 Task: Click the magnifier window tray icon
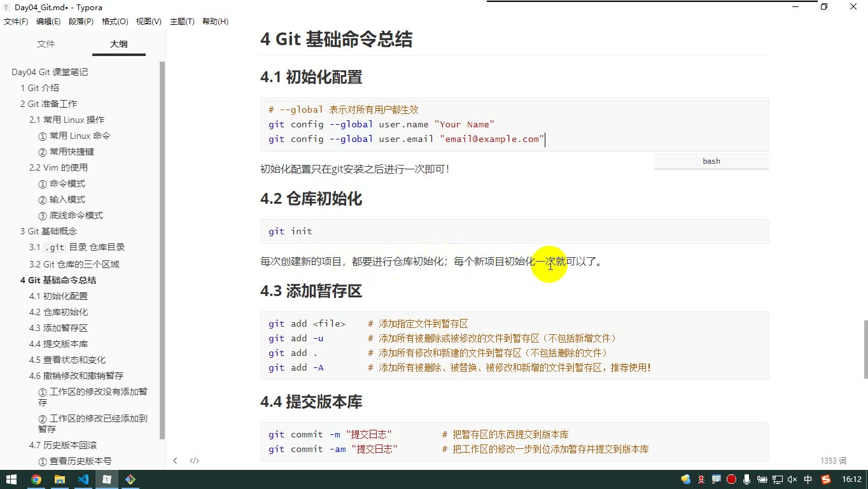[717, 479]
